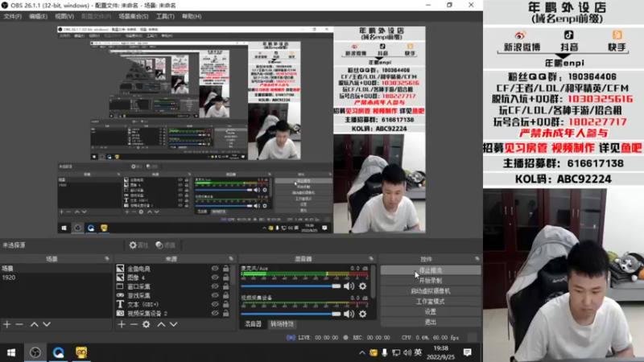Click the volume speaker icon in the system tray
644x362 pixels.
[407, 352]
